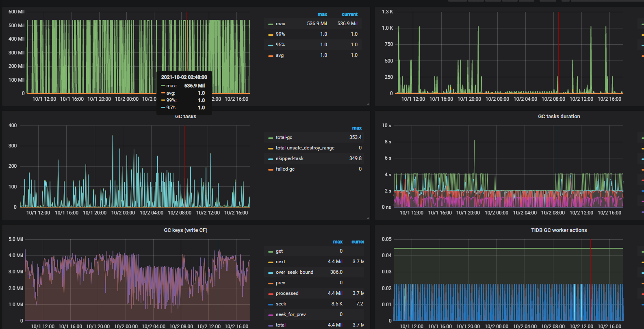
Task: Toggle the 99% series in first legend
Action: point(280,34)
